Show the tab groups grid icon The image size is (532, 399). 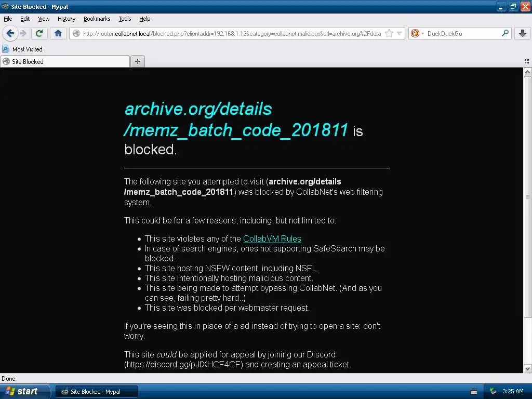click(x=527, y=61)
